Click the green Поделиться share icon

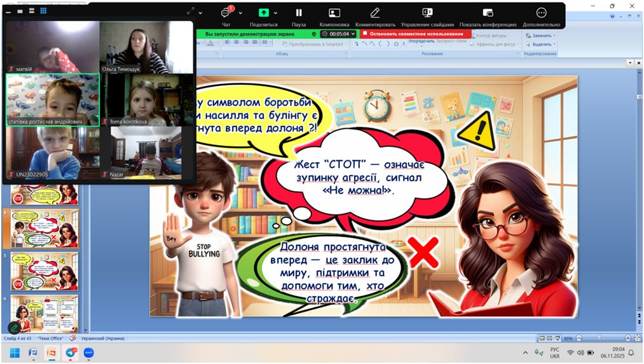coord(263,13)
